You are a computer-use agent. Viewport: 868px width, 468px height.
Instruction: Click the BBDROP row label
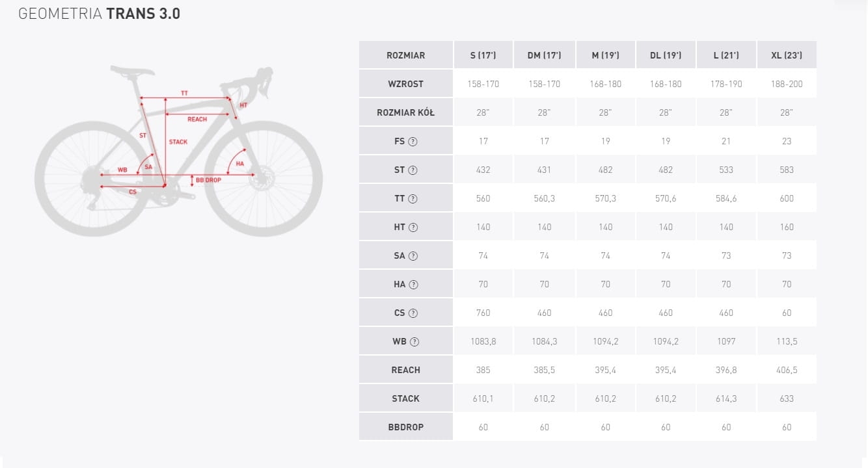pyautogui.click(x=405, y=427)
